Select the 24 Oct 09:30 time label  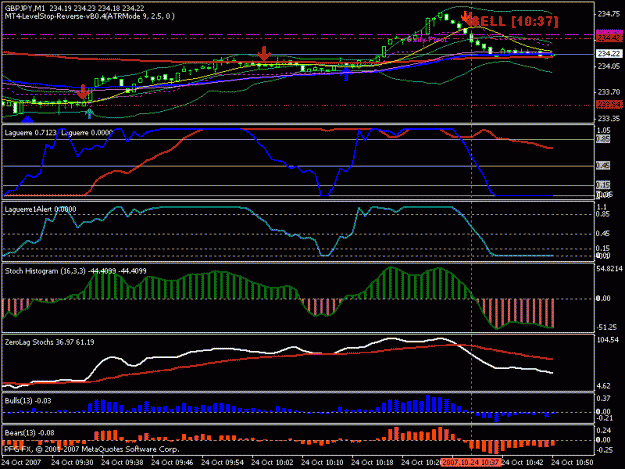[72, 463]
